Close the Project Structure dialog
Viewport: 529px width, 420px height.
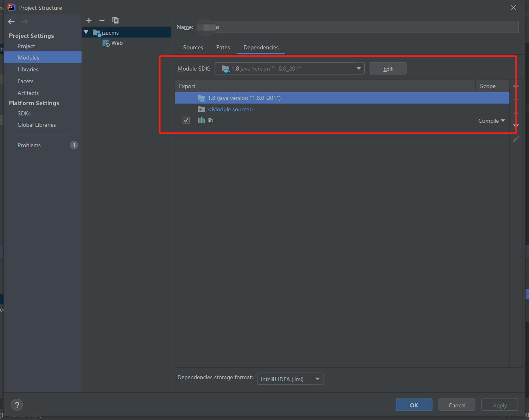514,7
